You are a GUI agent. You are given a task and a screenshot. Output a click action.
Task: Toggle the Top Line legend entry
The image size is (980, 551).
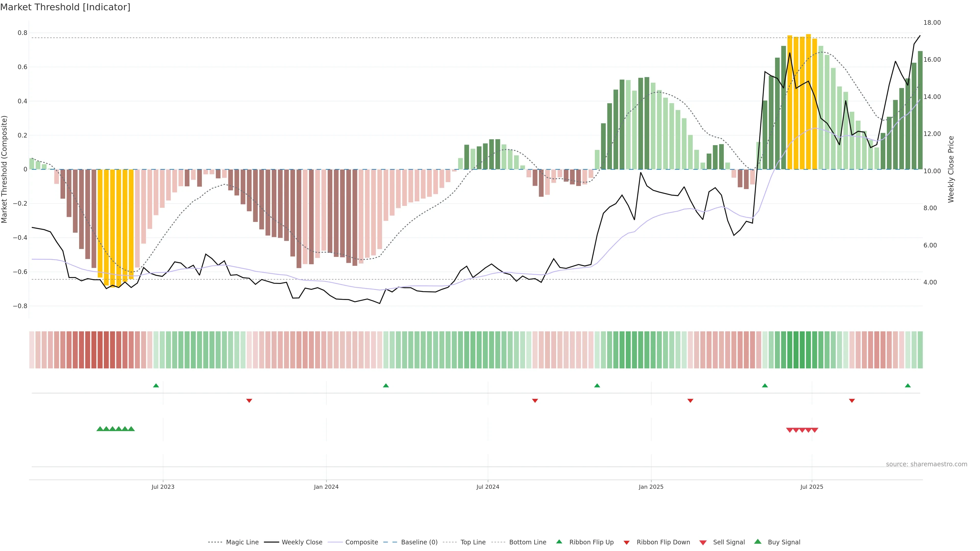(473, 542)
